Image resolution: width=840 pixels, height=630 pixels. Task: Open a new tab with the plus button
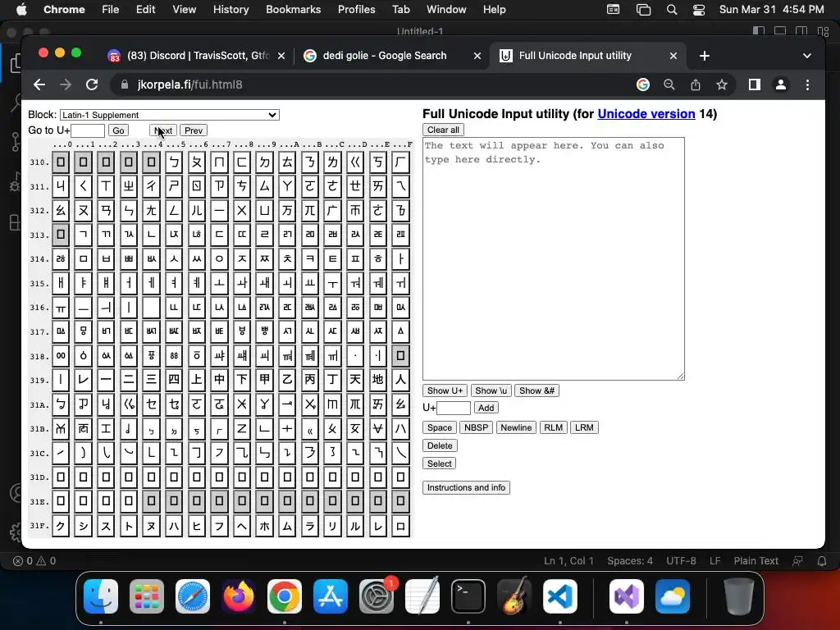pos(705,56)
